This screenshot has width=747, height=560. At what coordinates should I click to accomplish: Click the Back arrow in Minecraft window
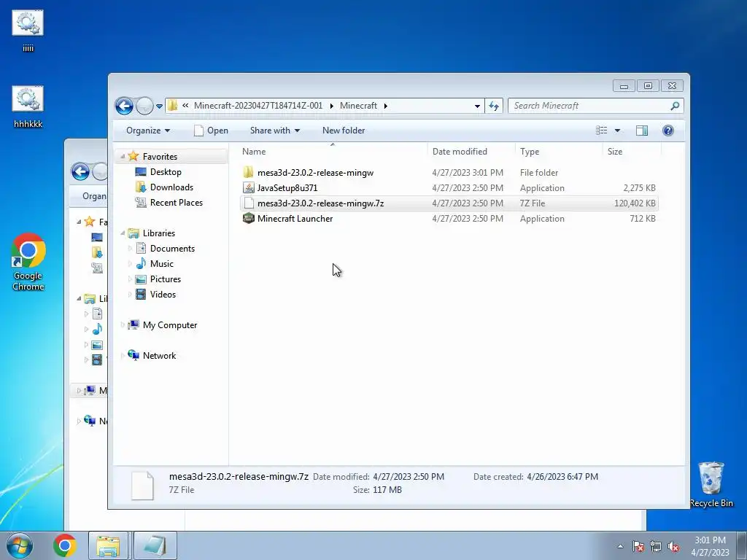pos(124,106)
